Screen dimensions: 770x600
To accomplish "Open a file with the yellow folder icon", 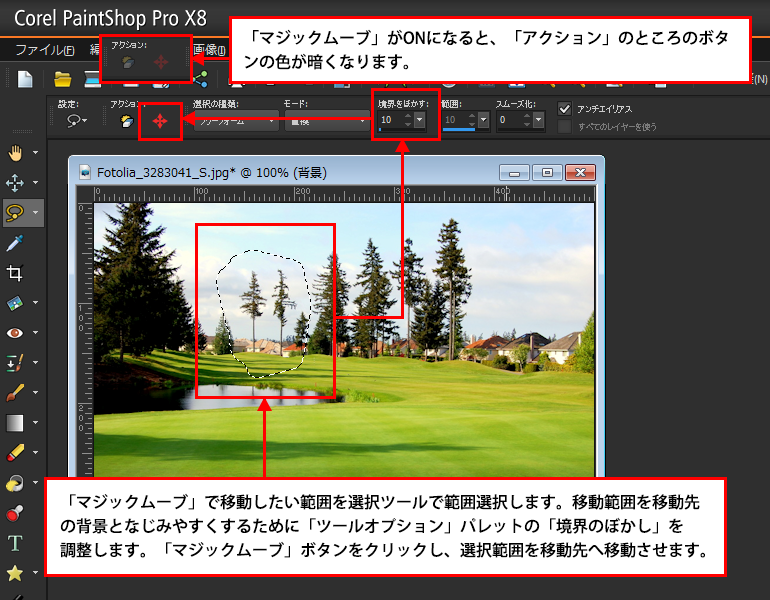I will coord(62,79).
